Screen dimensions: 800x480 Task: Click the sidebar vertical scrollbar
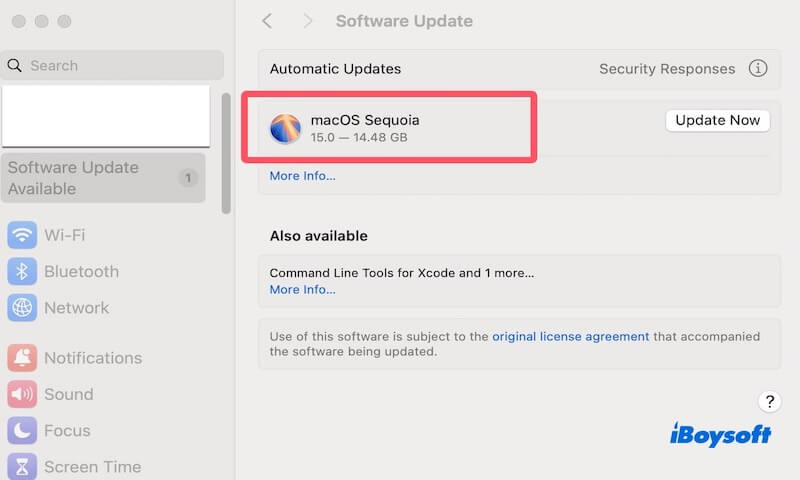coord(227,152)
